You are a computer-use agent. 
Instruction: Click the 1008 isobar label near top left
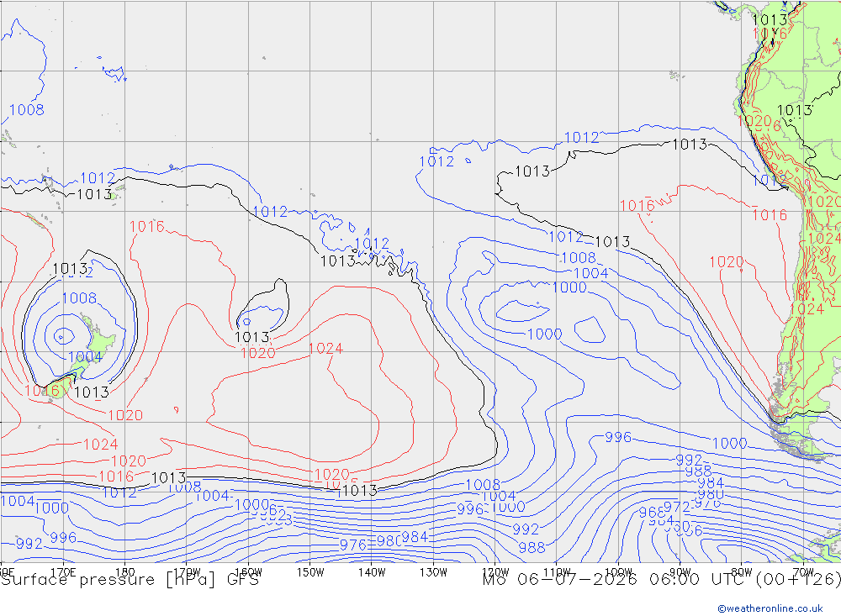(27, 110)
